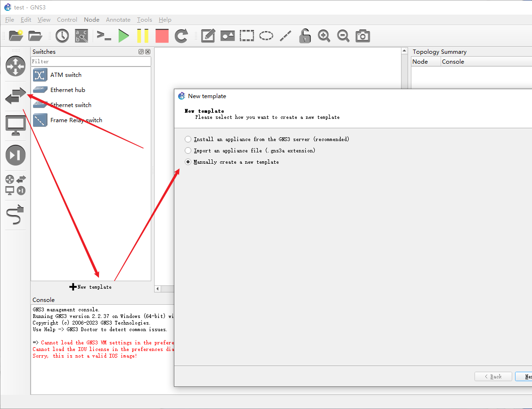
Task: Reload all nodes arrow icon
Action: click(x=181, y=36)
